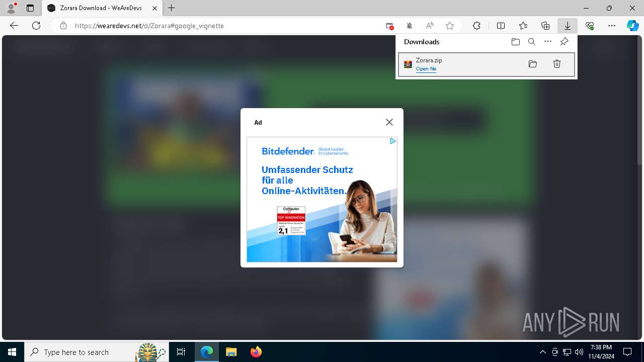Show Zorara.zip in folder
This screenshot has height=362, width=644.
click(533, 64)
